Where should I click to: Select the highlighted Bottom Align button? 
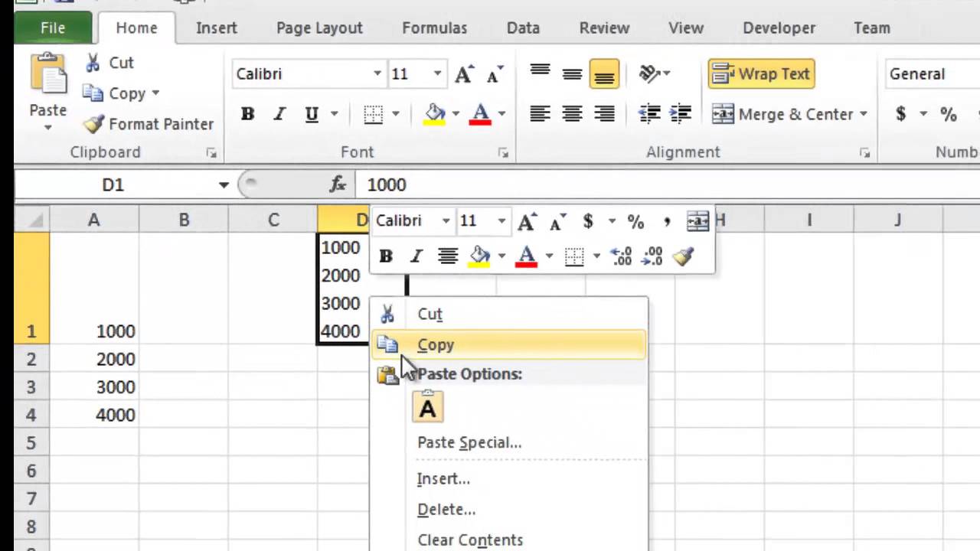[x=604, y=74]
